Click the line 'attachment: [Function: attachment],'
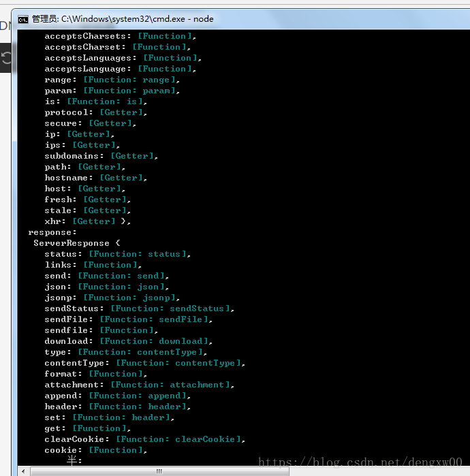The height and width of the screenshot is (476, 470). (140, 385)
